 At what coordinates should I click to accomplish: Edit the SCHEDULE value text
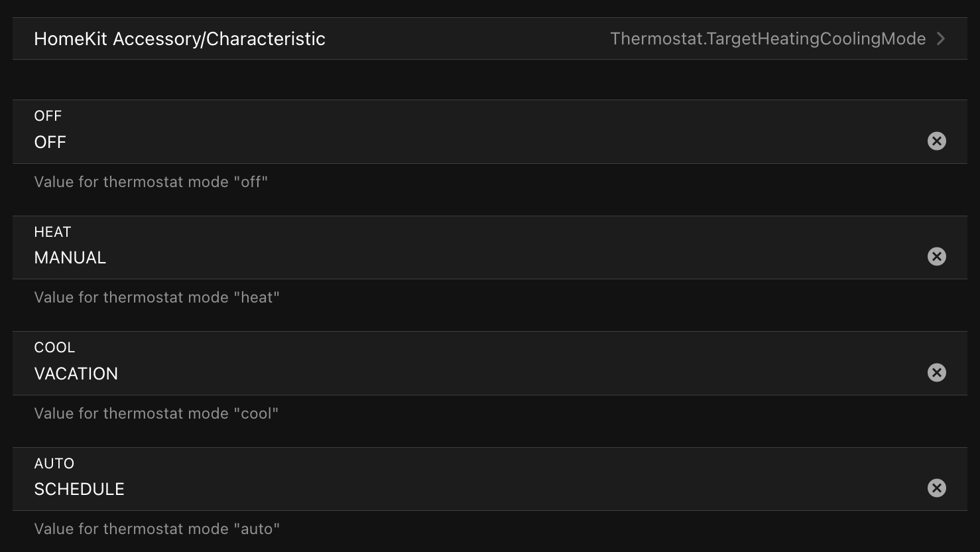[x=80, y=489]
